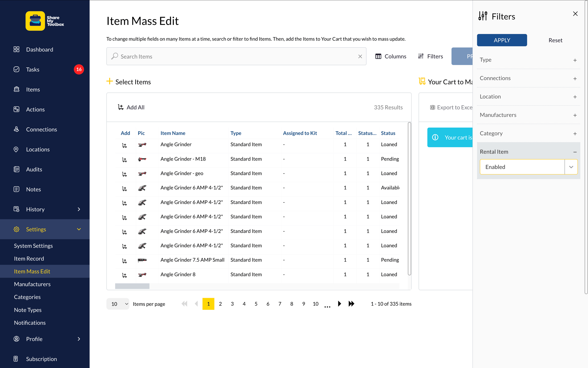Click the Share My Toolbox logo
Viewport: 588px width, 368px height.
pyautogui.click(x=45, y=21)
